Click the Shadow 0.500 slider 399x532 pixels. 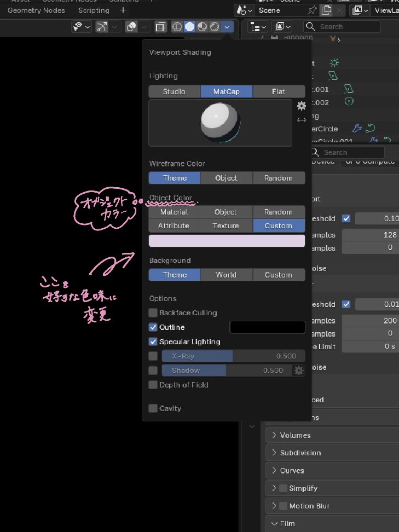(227, 371)
